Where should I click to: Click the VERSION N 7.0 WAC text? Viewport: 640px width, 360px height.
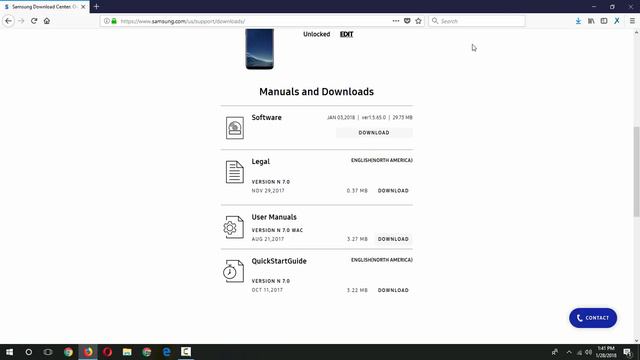point(277,230)
